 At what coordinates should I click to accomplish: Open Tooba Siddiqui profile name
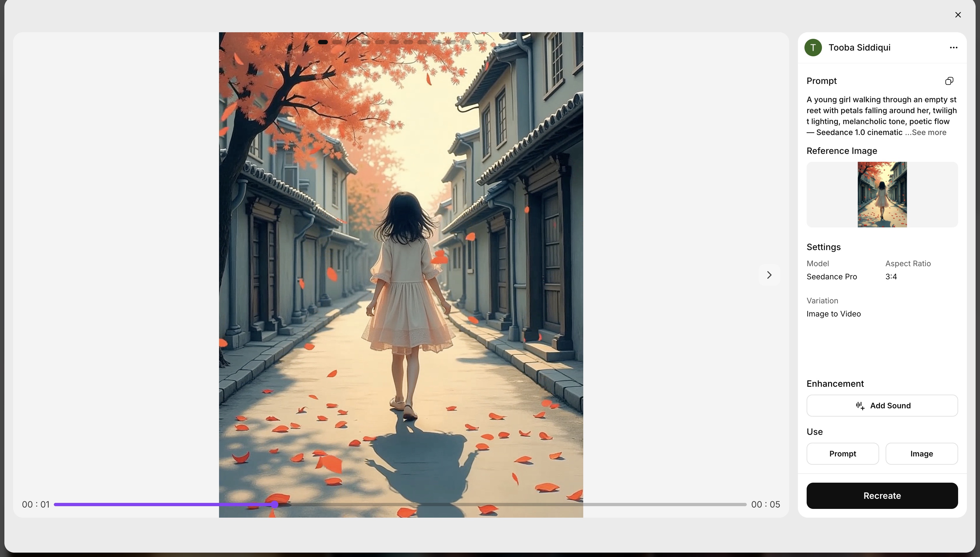click(859, 48)
